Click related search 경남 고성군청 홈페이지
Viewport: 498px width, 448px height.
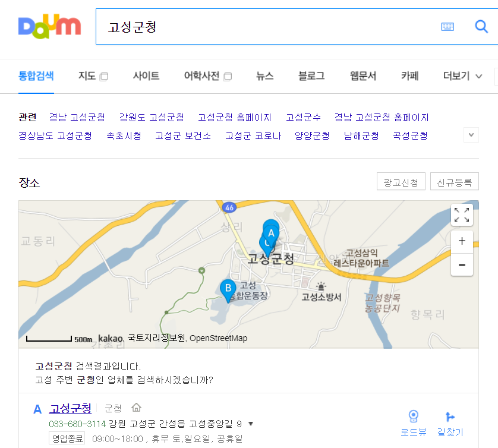click(382, 118)
